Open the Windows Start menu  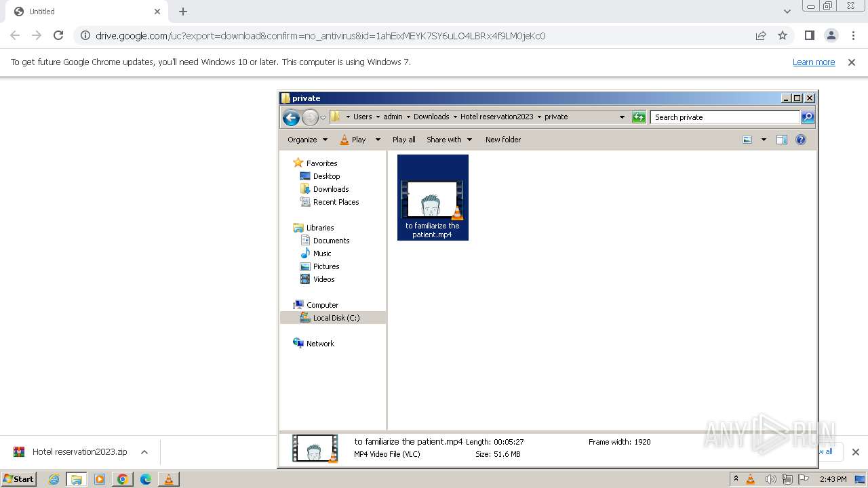tap(18, 479)
